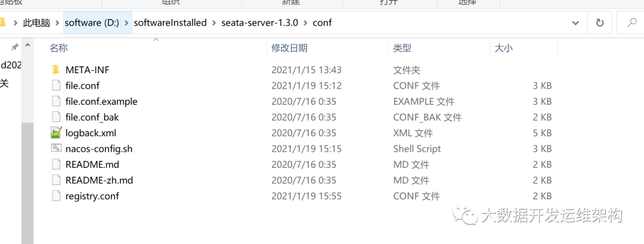Click the nacos-config.sh script icon

56,149
